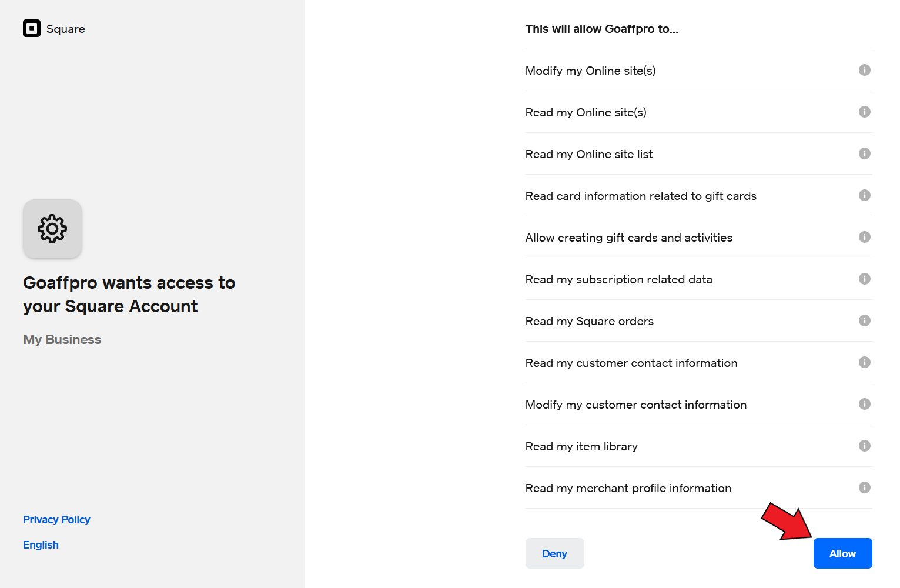Change language via the English link
The image size is (900, 588).
click(41, 545)
